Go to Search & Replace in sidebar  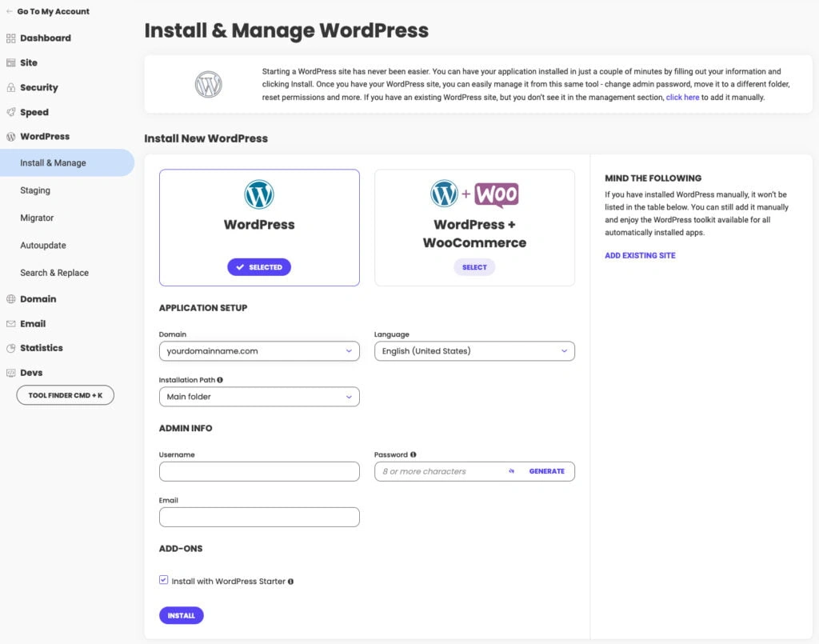point(54,273)
